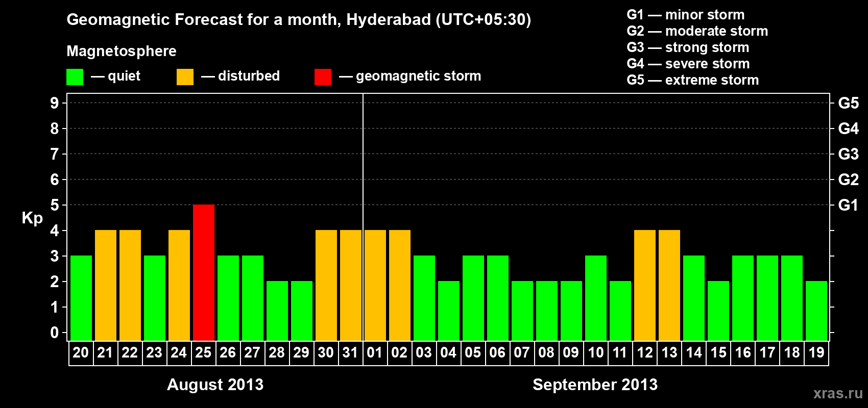Click the green bar for August 28
868x408 pixels.
277,311
